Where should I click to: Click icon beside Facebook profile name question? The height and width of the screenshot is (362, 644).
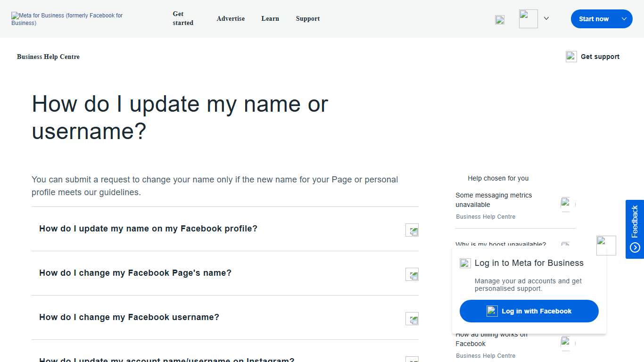pyautogui.click(x=412, y=230)
